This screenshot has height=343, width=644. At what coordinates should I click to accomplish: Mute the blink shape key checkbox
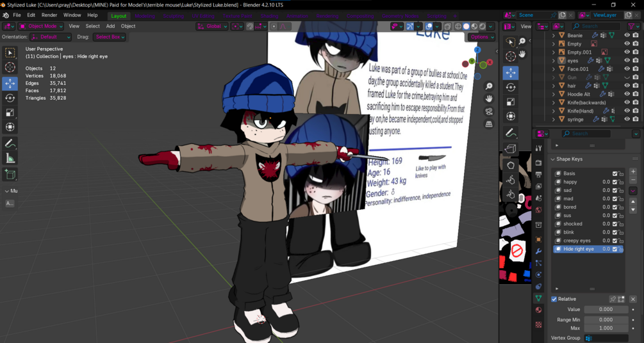click(x=615, y=232)
